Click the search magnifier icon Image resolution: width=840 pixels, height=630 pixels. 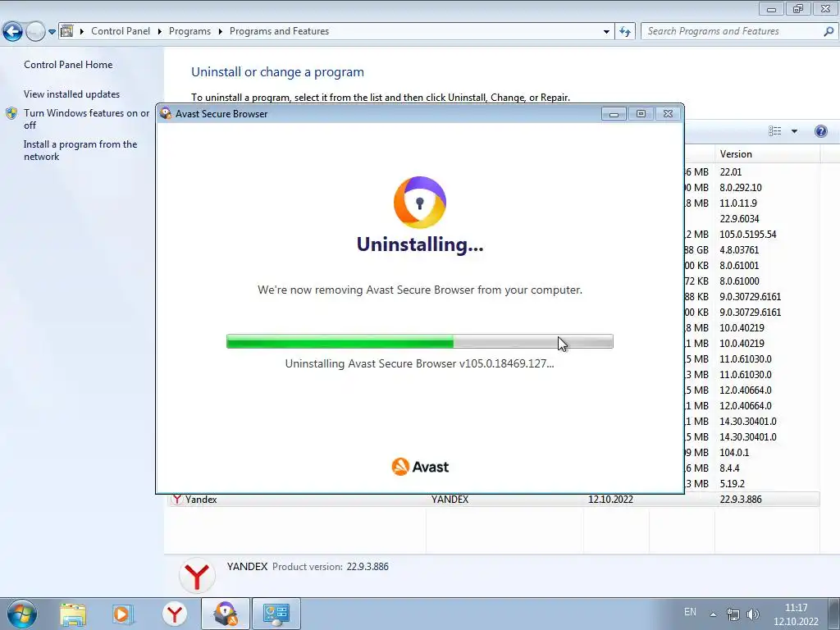coord(829,31)
